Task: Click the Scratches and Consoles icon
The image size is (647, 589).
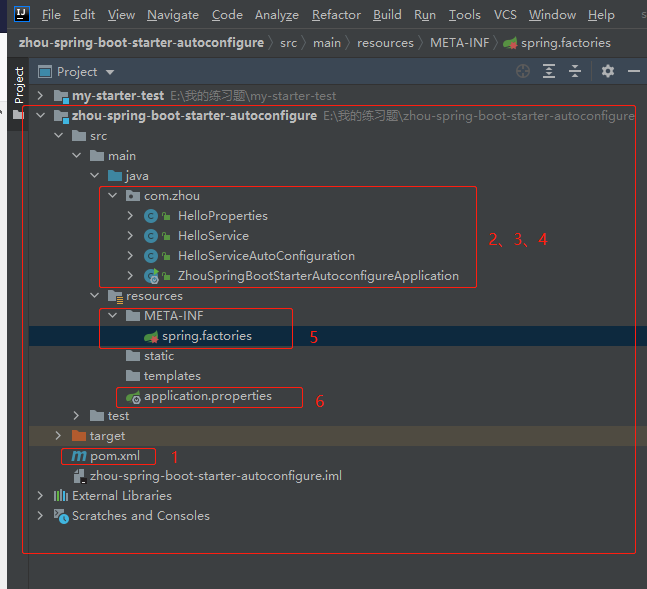Action: coord(61,516)
